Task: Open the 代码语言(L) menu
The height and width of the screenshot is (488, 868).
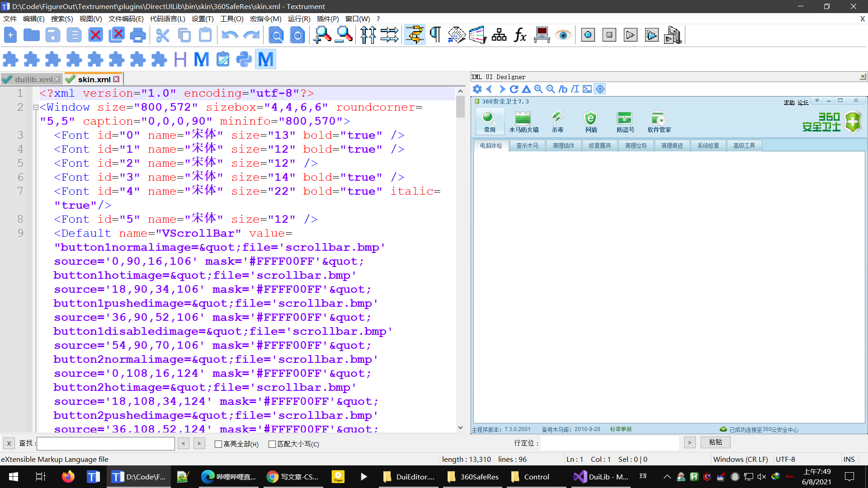Action: (167, 19)
